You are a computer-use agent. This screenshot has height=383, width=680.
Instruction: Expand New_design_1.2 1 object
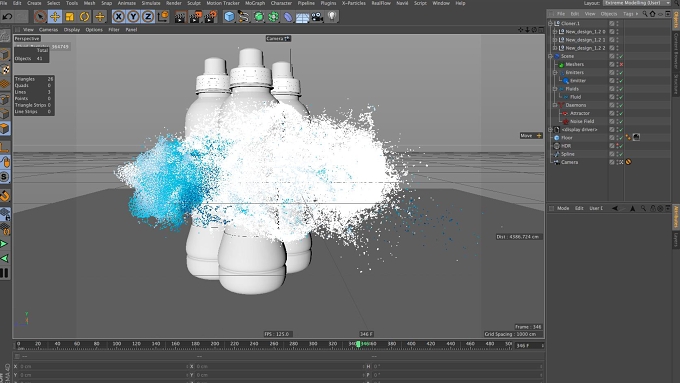[x=555, y=40]
